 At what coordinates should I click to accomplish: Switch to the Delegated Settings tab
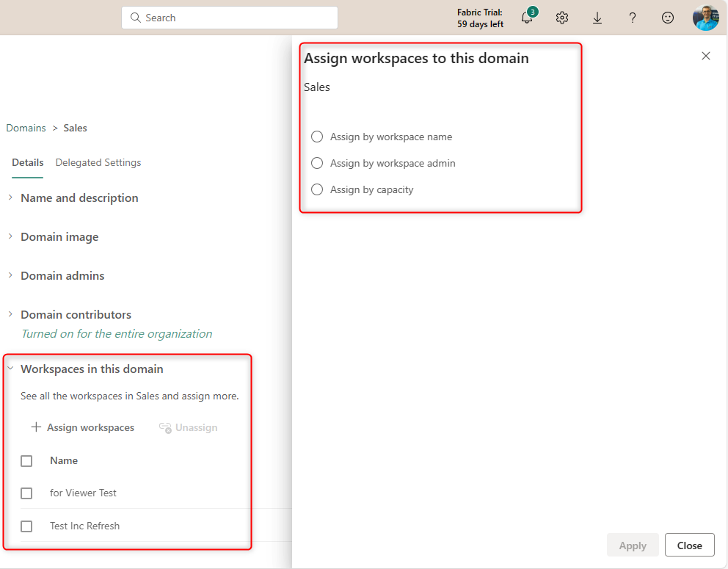98,162
